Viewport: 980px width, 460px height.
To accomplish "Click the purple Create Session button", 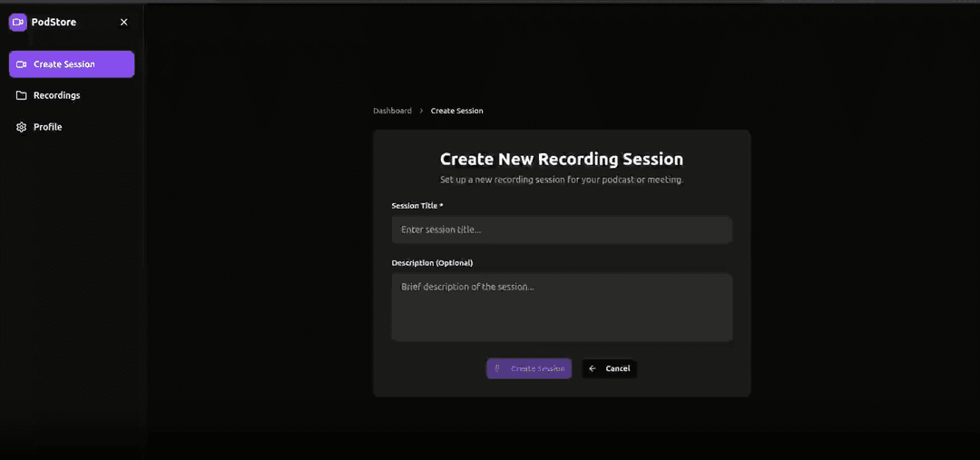I will click(529, 368).
